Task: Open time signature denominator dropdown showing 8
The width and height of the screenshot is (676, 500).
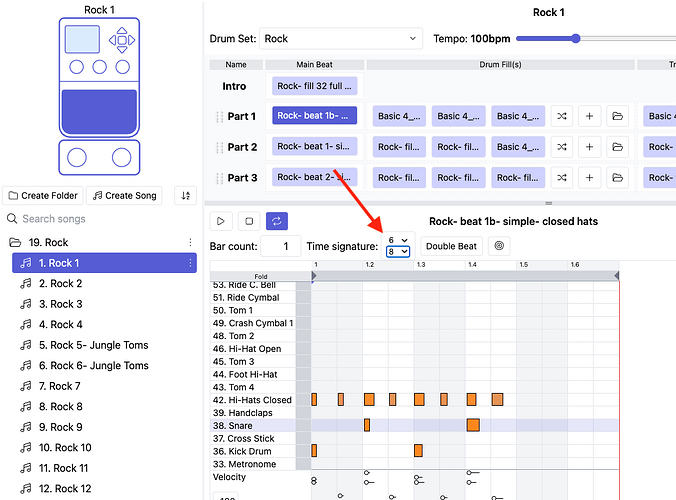Action: [398, 252]
